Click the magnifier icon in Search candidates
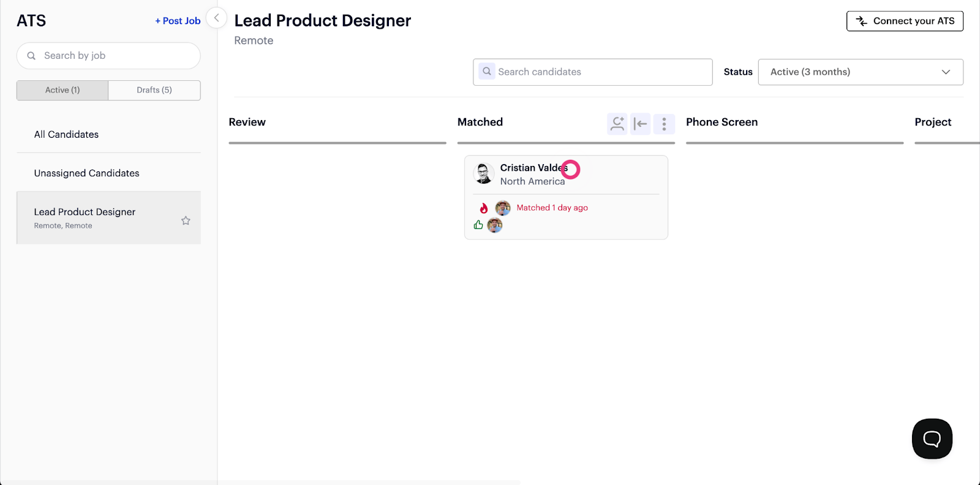Screen dimensions: 980x485 click(x=487, y=71)
